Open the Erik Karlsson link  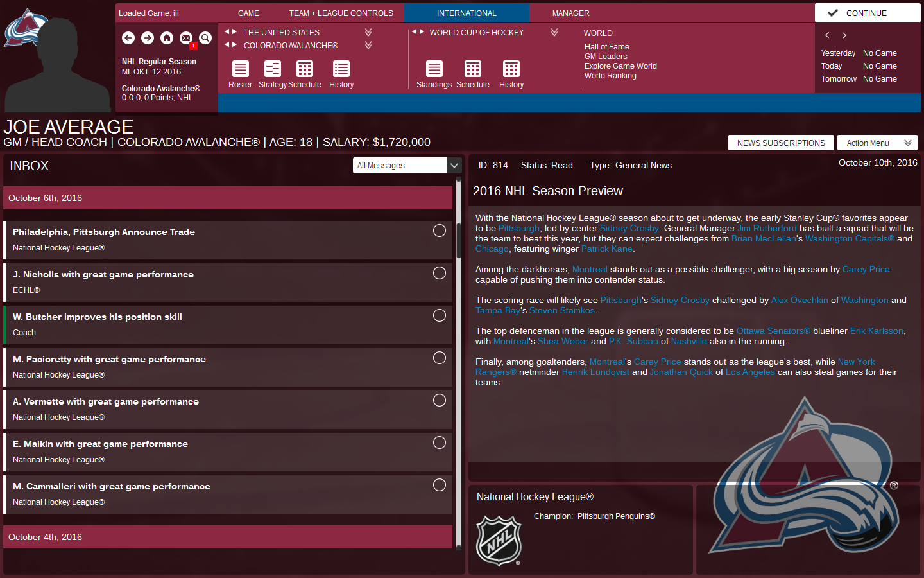tap(877, 331)
